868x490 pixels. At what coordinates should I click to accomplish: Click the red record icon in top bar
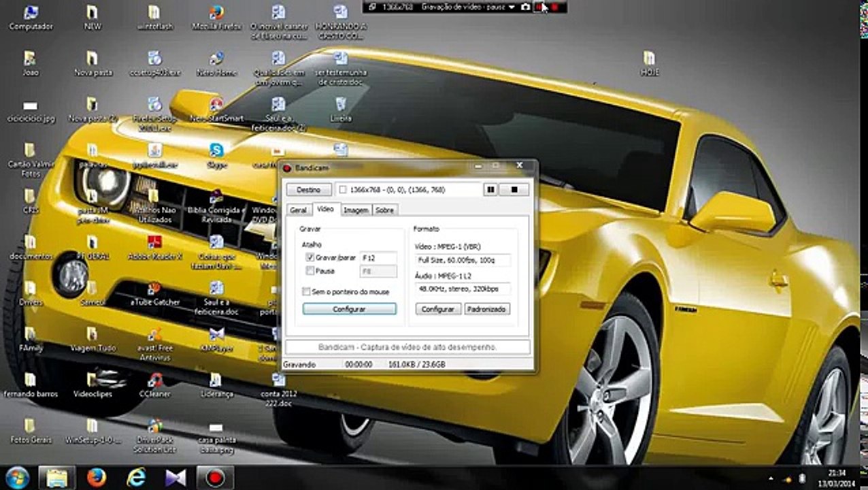[554, 7]
